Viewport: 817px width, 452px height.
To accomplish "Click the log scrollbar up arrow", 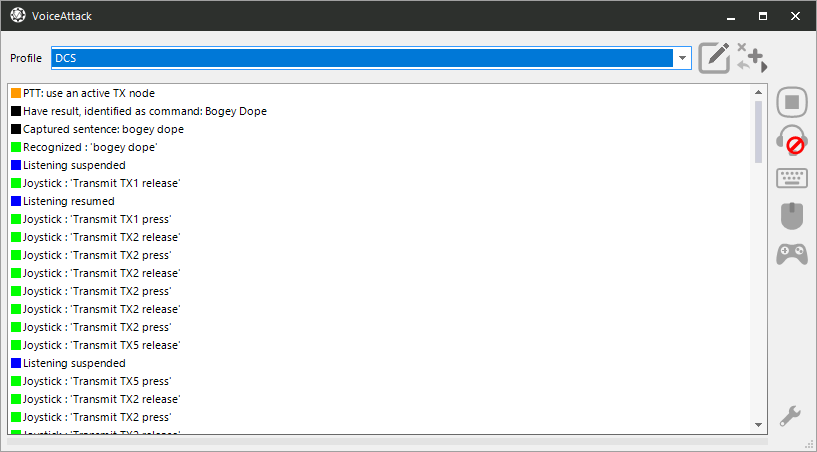I will pos(759,92).
